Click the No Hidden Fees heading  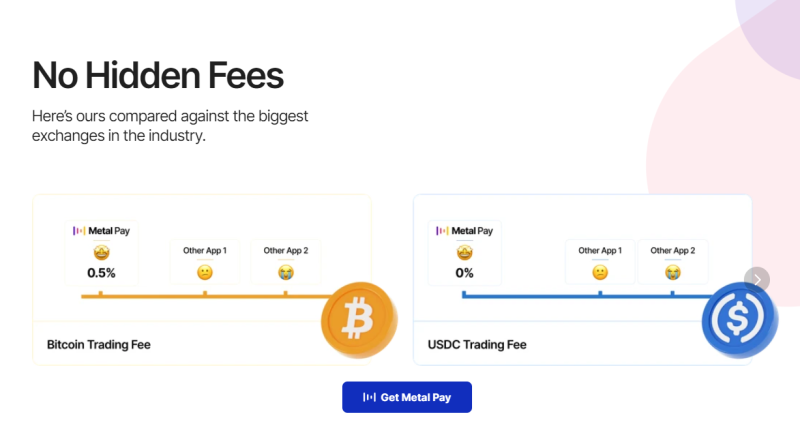tap(158, 75)
